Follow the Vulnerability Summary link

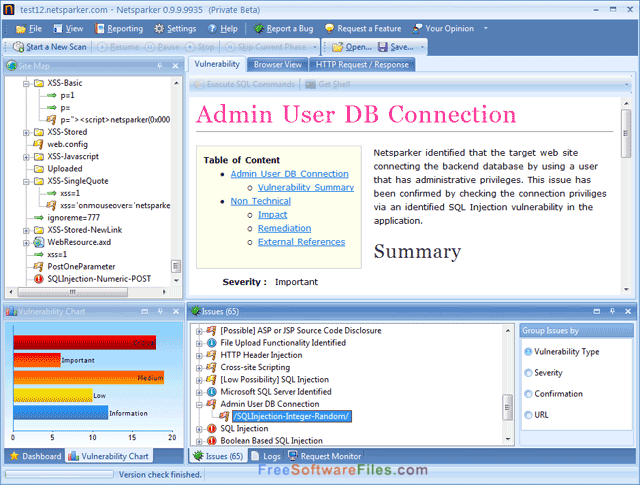(x=306, y=187)
